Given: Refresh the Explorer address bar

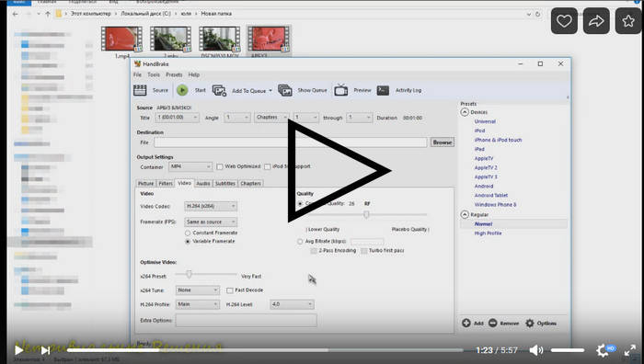Looking at the screenshot, I should (537, 14).
